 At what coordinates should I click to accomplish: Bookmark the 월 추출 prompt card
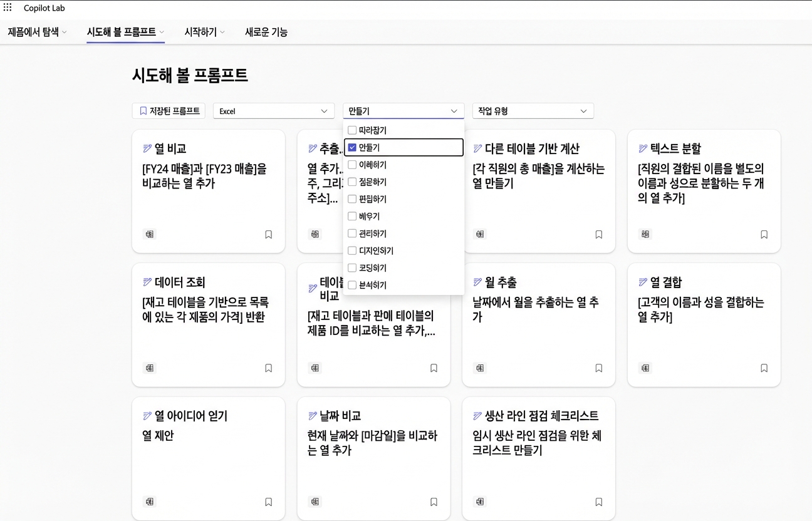pos(598,368)
